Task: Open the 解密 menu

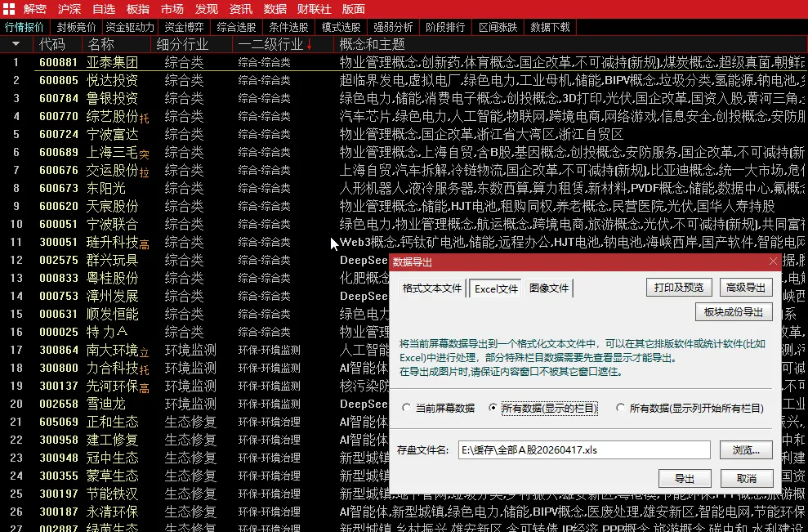Action: coord(34,9)
